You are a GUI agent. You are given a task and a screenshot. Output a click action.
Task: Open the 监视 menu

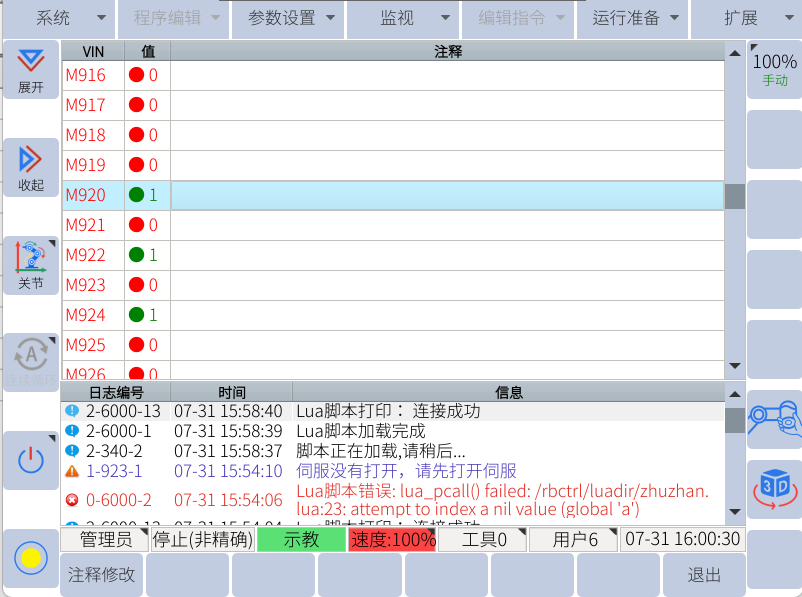coord(402,18)
